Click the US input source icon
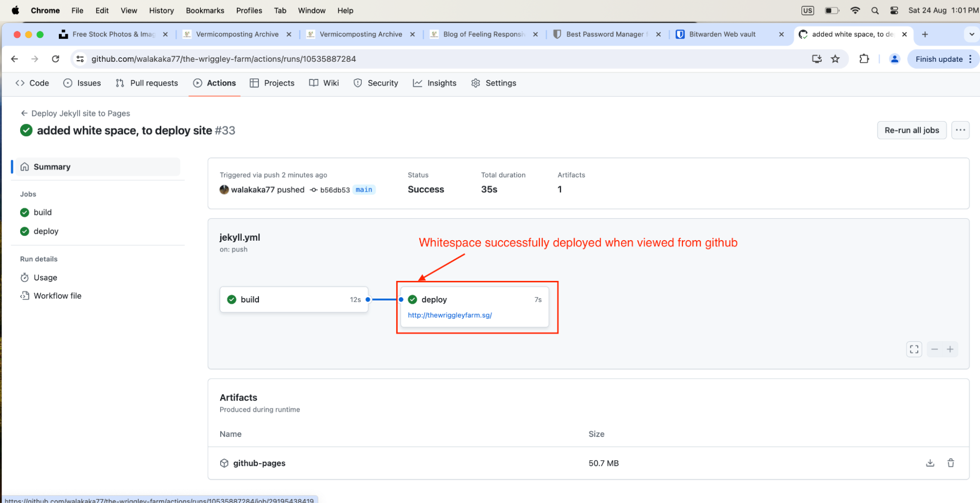980x503 pixels. coord(807,10)
